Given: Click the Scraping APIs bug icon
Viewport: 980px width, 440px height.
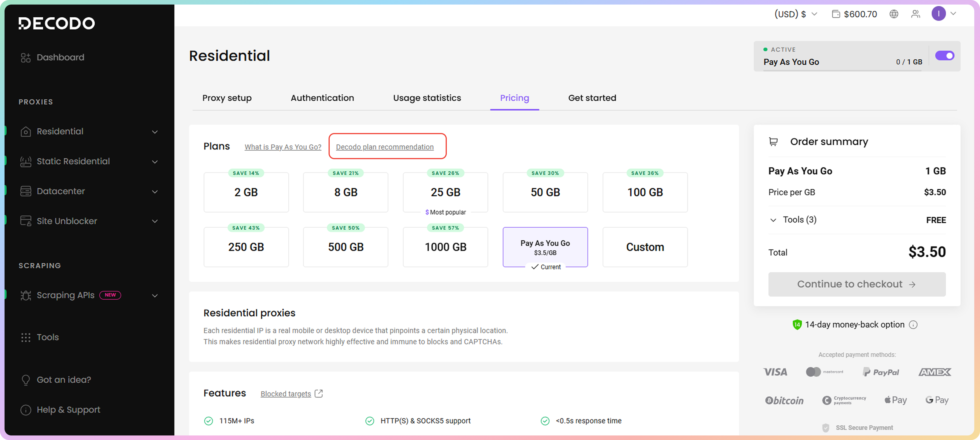Looking at the screenshot, I should click(x=26, y=295).
